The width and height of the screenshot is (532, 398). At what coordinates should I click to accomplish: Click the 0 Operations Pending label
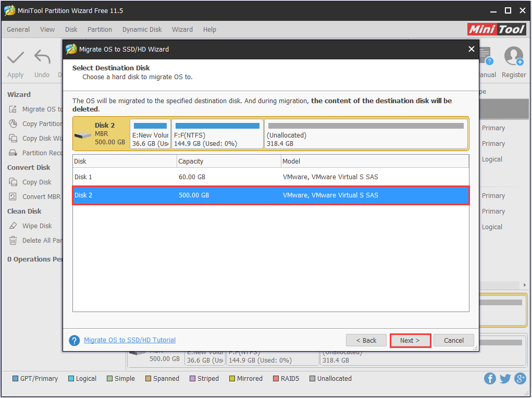pyautogui.click(x=35, y=259)
